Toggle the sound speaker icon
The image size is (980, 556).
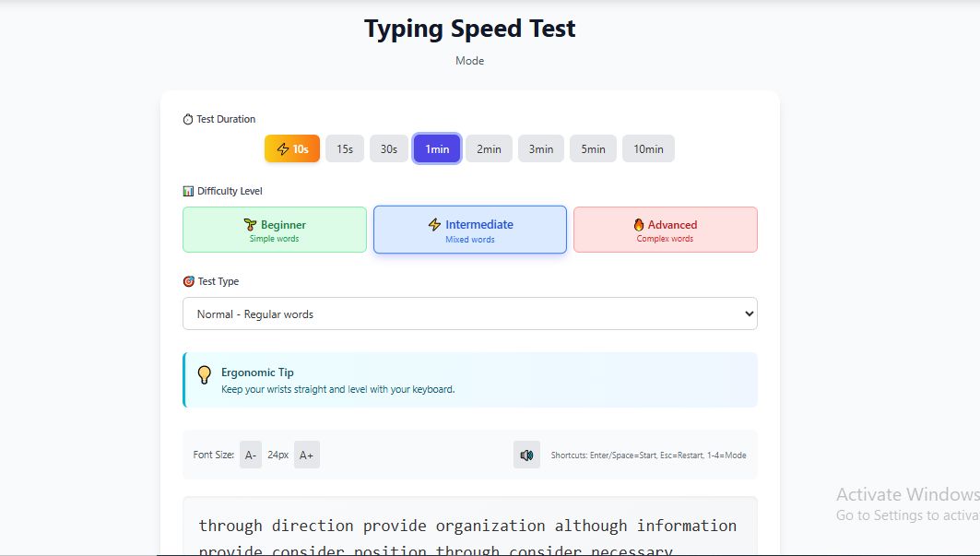pyautogui.click(x=526, y=455)
